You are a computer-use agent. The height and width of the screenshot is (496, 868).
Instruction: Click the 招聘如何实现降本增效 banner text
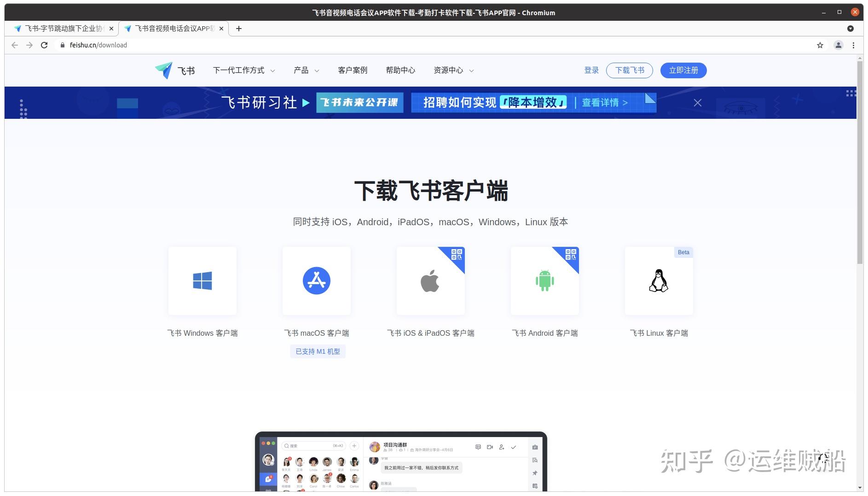pos(495,102)
